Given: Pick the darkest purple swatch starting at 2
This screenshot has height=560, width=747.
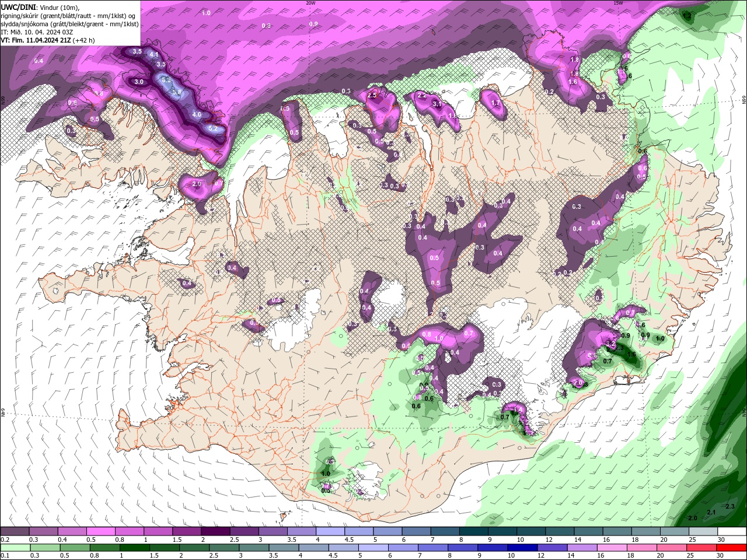Looking at the screenshot, I should click(215, 531).
